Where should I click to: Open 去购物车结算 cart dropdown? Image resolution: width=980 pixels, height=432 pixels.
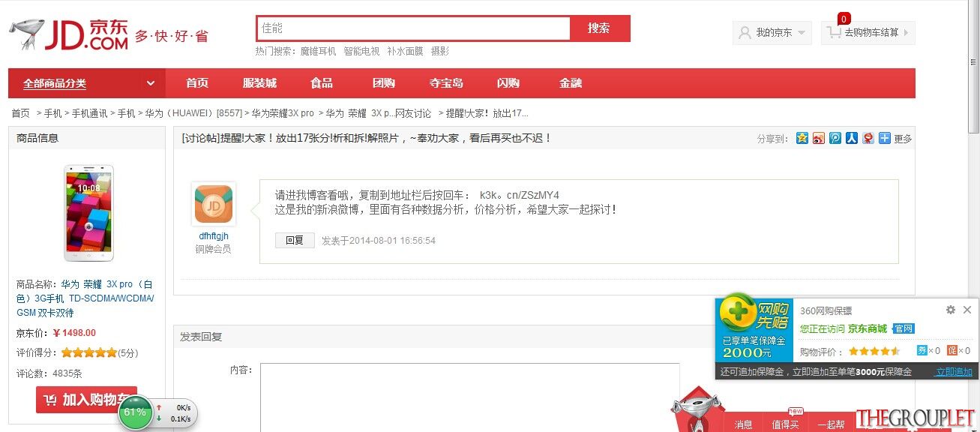[x=868, y=33]
